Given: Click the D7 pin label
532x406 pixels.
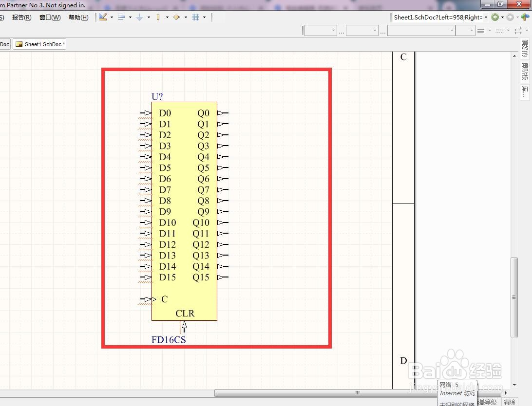Looking at the screenshot, I should tap(165, 190).
